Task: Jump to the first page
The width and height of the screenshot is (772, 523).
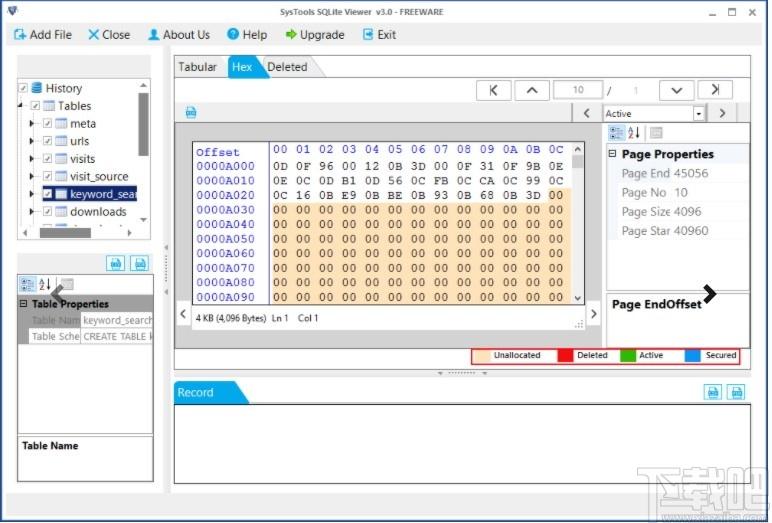Action: [493, 90]
